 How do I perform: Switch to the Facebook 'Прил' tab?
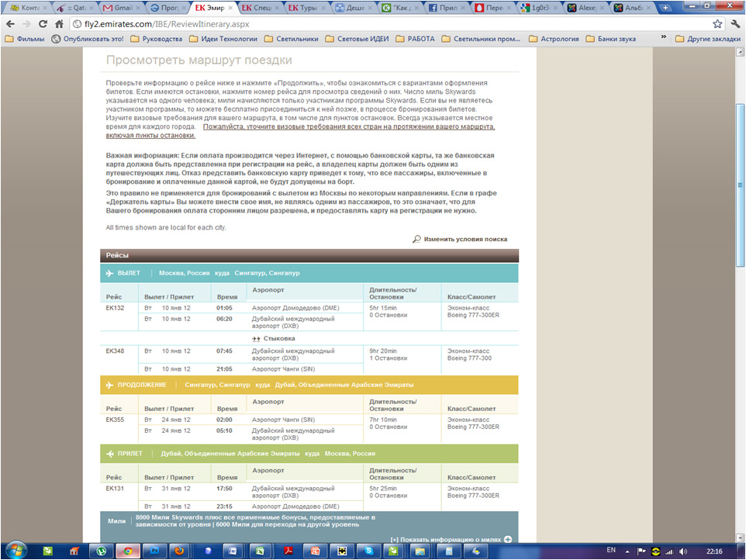pyautogui.click(x=447, y=8)
